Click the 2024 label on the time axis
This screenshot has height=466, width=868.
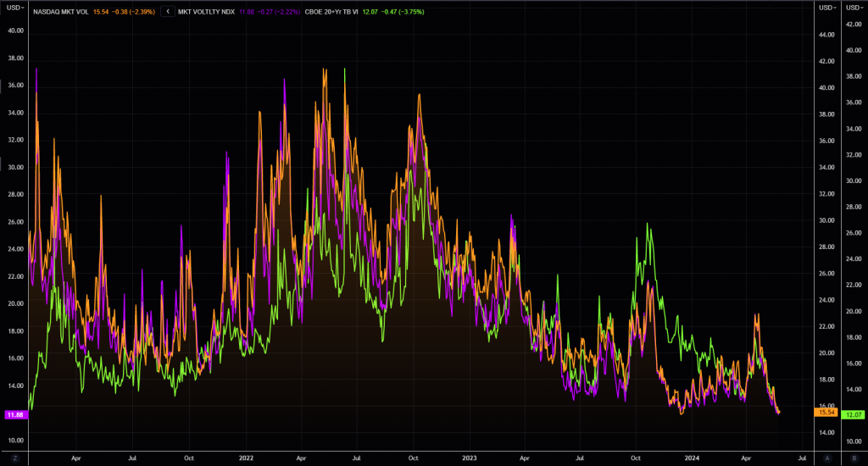tap(692, 458)
